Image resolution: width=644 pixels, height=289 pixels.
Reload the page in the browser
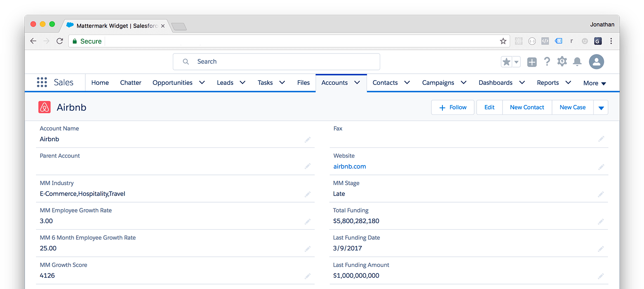[60, 41]
